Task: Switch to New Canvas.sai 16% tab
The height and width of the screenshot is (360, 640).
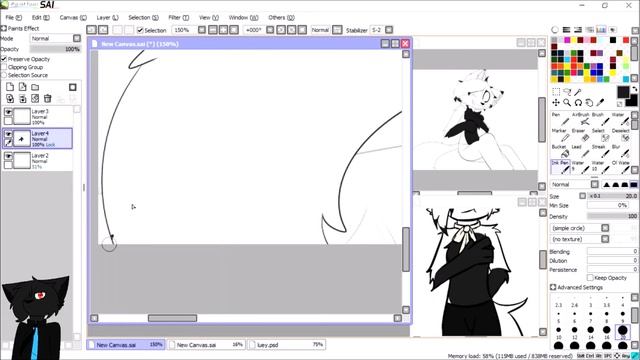Action: [206, 345]
